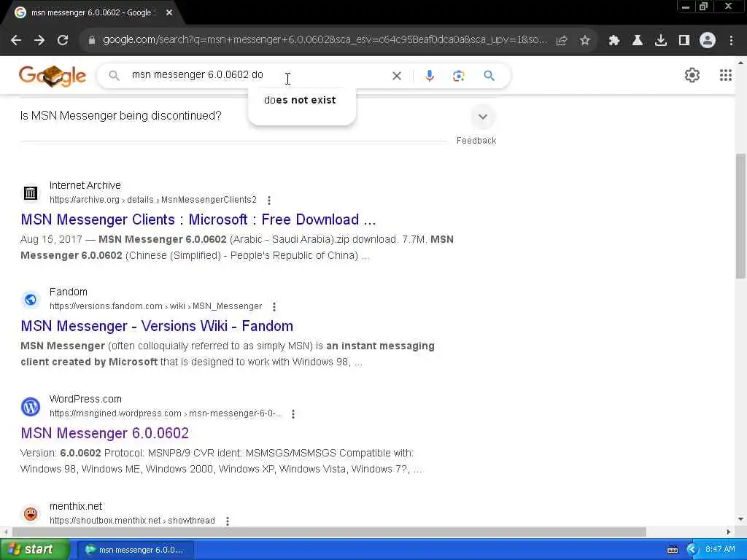Screen dimensions: 747x560
Task: Go back with the browser back arrow
Action: [16, 41]
